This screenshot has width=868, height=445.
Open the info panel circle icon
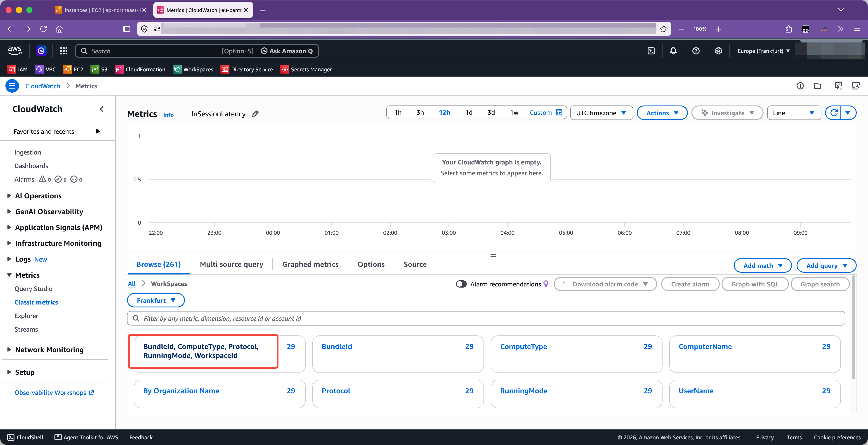click(x=800, y=86)
